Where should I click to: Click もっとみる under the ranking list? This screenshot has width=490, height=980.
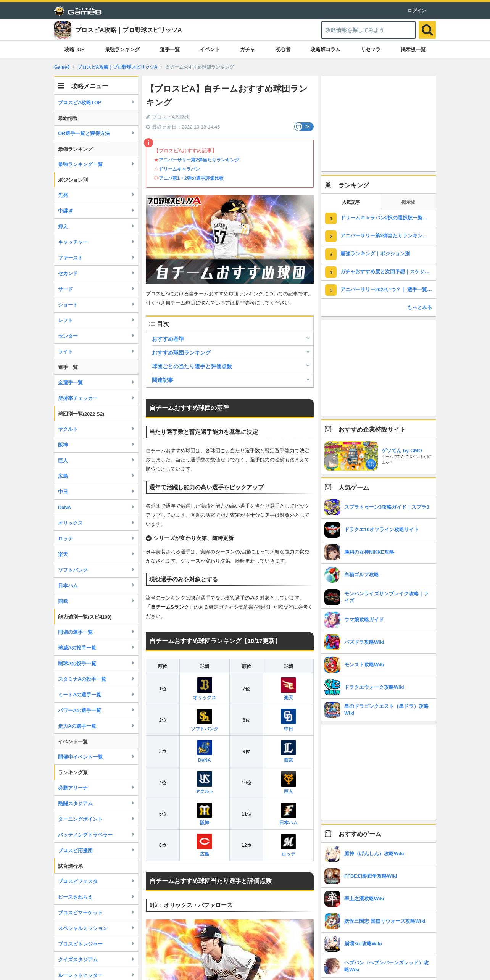pyautogui.click(x=419, y=308)
